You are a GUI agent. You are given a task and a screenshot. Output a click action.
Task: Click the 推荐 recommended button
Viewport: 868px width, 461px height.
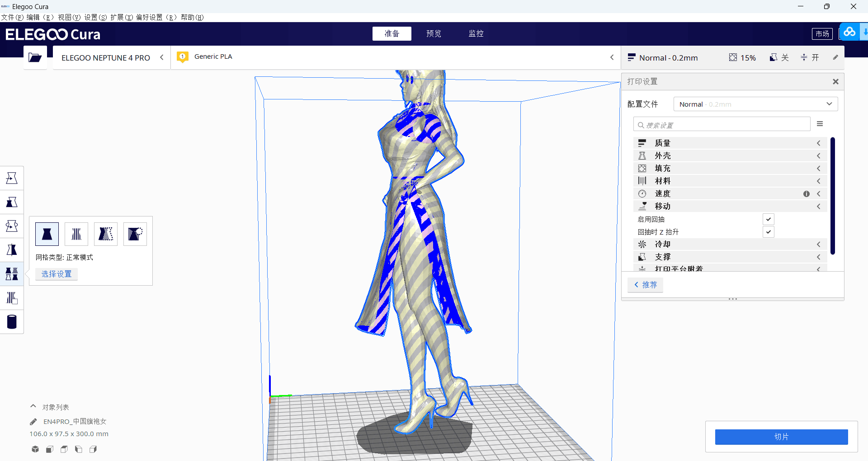point(645,285)
